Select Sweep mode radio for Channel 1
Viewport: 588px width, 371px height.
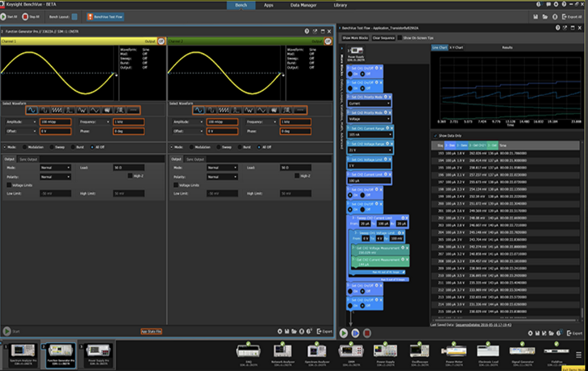coord(51,147)
